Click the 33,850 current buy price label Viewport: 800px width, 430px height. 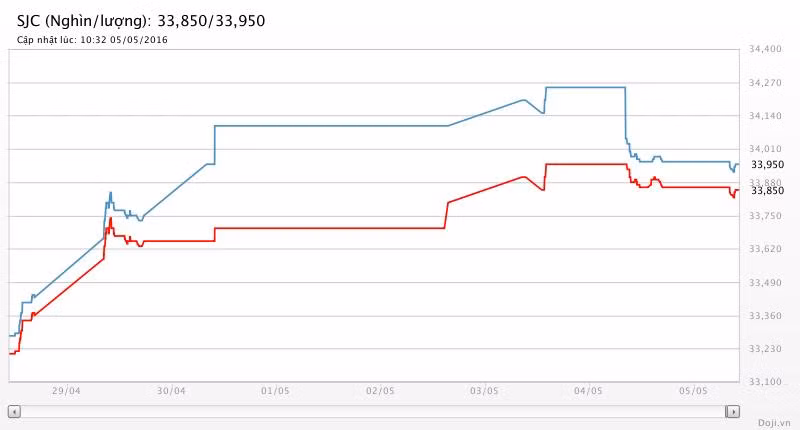(767, 191)
